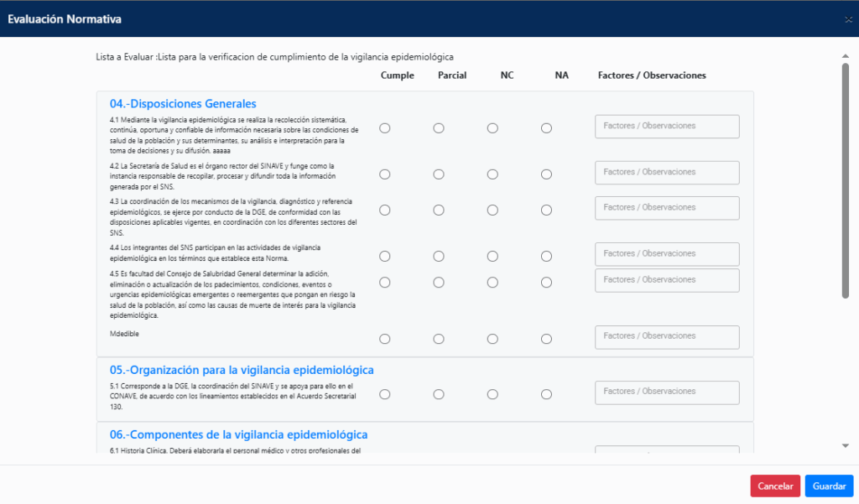Image resolution: width=859 pixels, height=504 pixels.
Task: Focus the observations field for item 4.4
Action: click(x=667, y=254)
